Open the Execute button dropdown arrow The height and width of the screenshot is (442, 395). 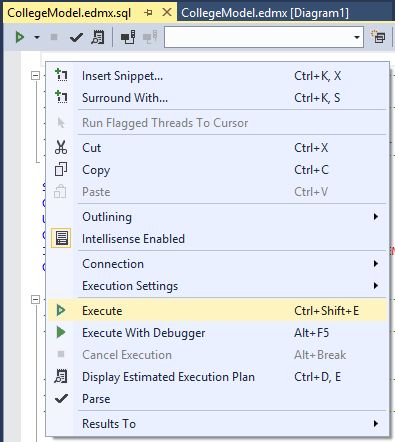point(37,37)
